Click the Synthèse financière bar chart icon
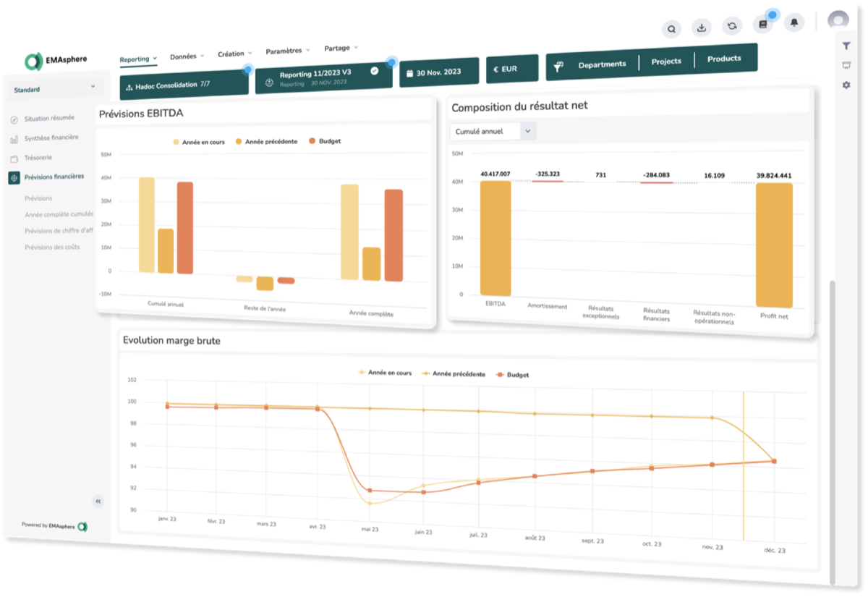 pos(14,139)
